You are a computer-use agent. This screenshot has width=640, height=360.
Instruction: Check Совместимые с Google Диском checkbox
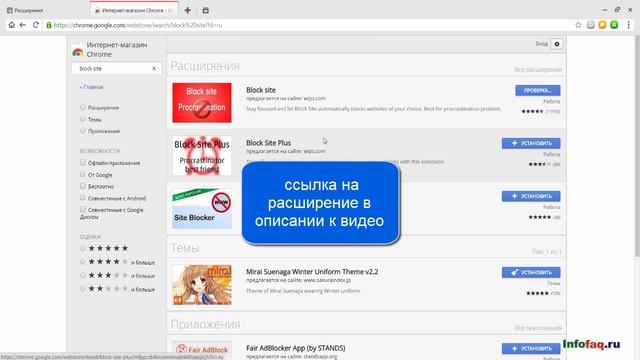(83, 209)
